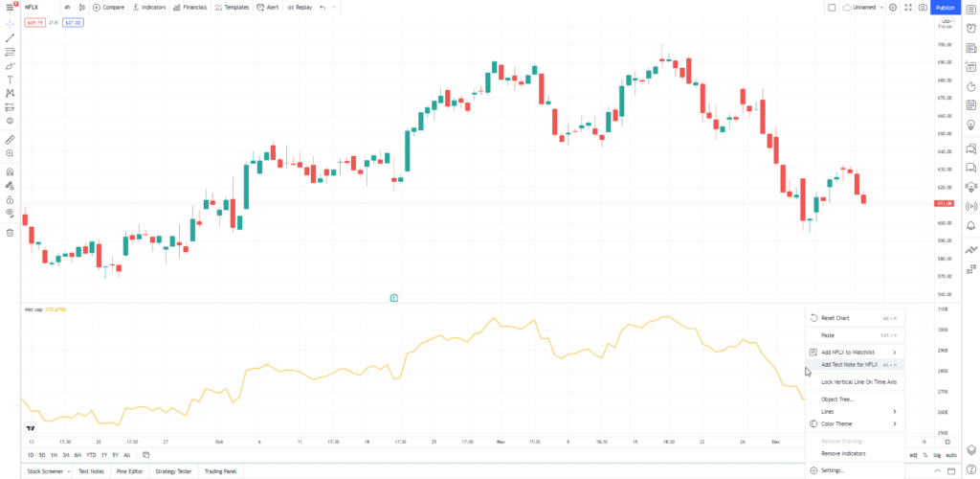Click the trash remove objects icon
This screenshot has width=980, height=479.
click(10, 233)
